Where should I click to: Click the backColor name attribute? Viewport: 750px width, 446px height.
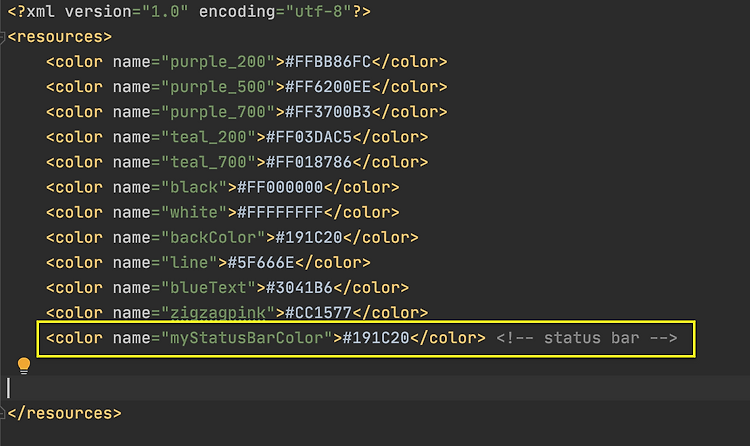(213, 237)
